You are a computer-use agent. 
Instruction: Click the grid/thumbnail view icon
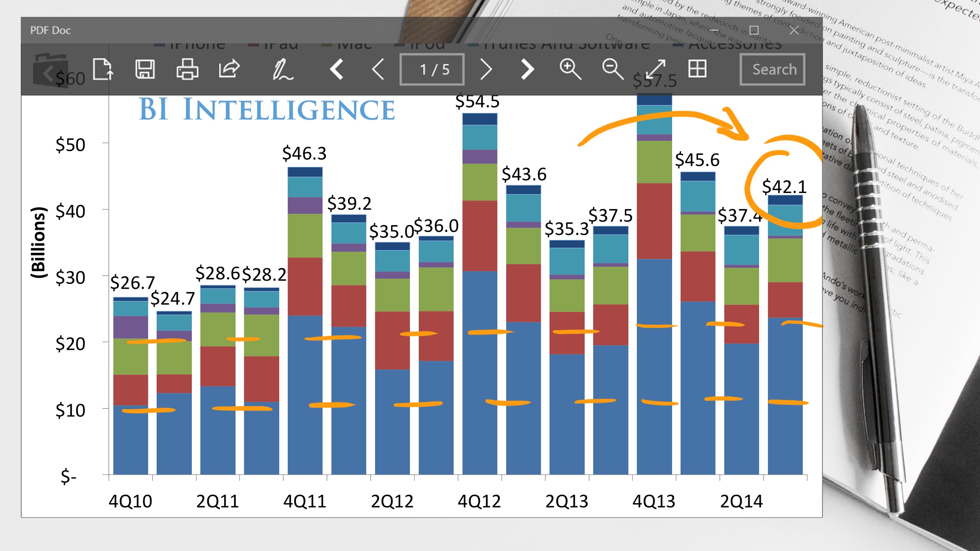pos(697,69)
